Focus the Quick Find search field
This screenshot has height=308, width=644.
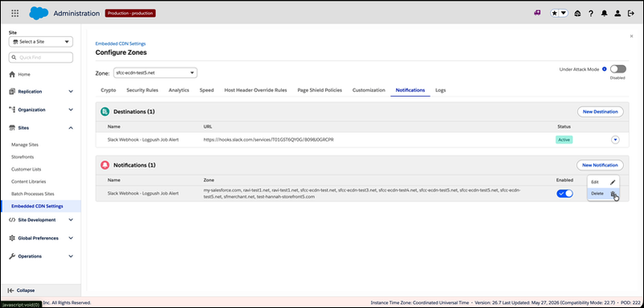tap(41, 57)
